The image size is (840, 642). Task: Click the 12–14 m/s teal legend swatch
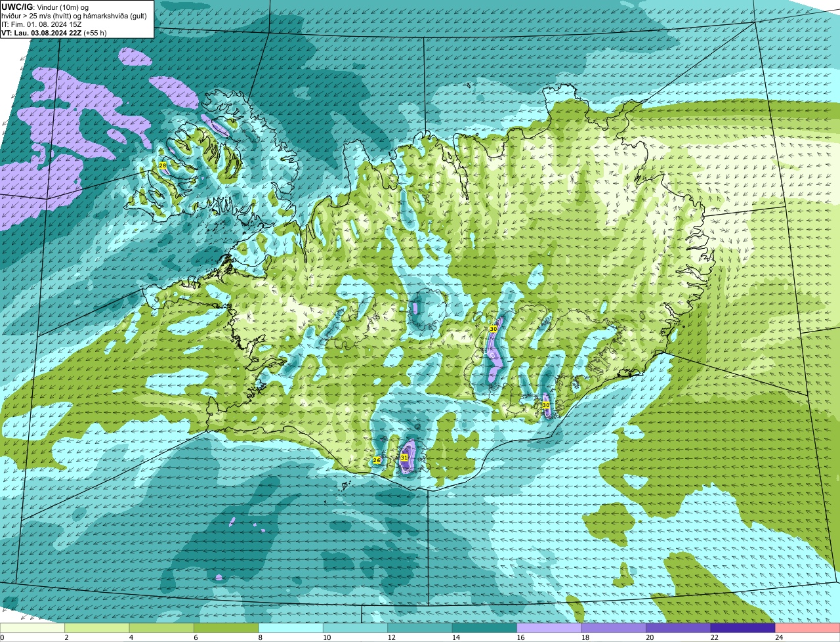click(x=420, y=628)
